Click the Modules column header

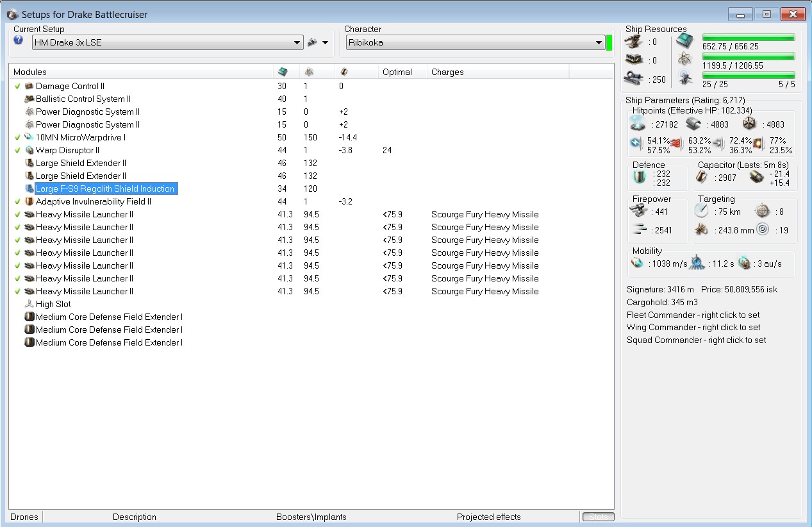click(x=29, y=72)
